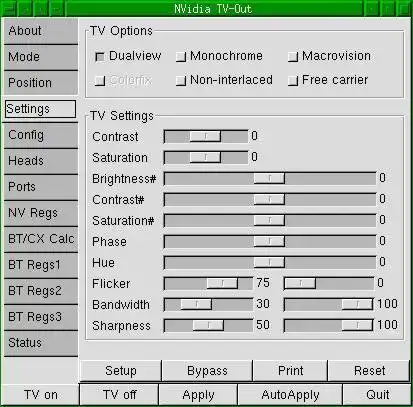This screenshot has width=413, height=407.
Task: Toggle the Free carrier checkbox
Action: coord(293,81)
